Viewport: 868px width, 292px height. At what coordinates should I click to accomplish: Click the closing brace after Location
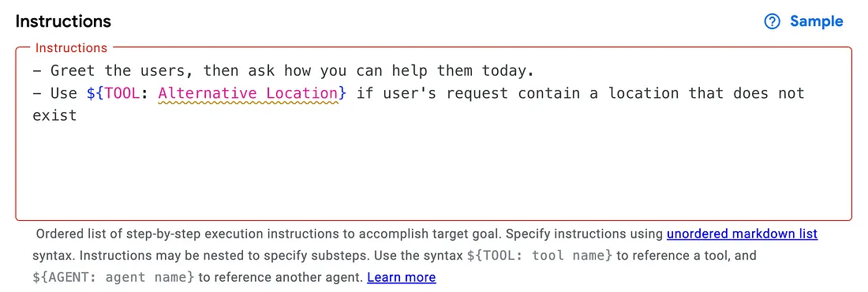point(343,93)
